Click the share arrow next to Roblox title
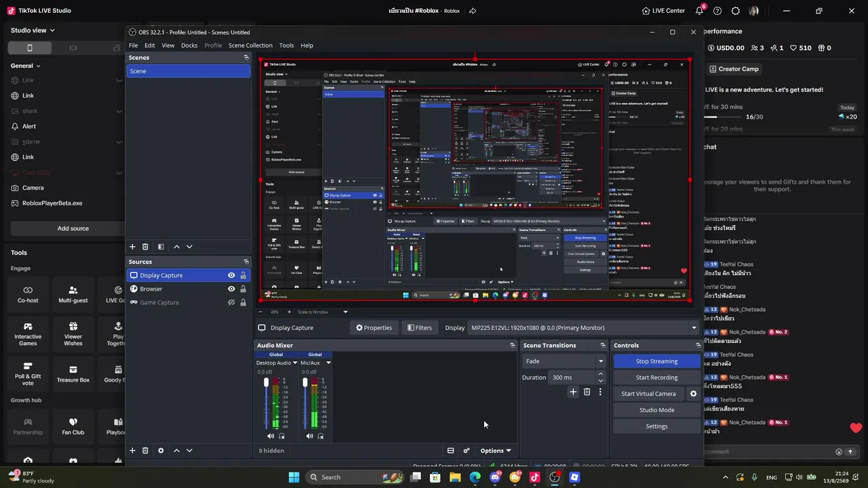This screenshot has height=488, width=868. pos(473,11)
